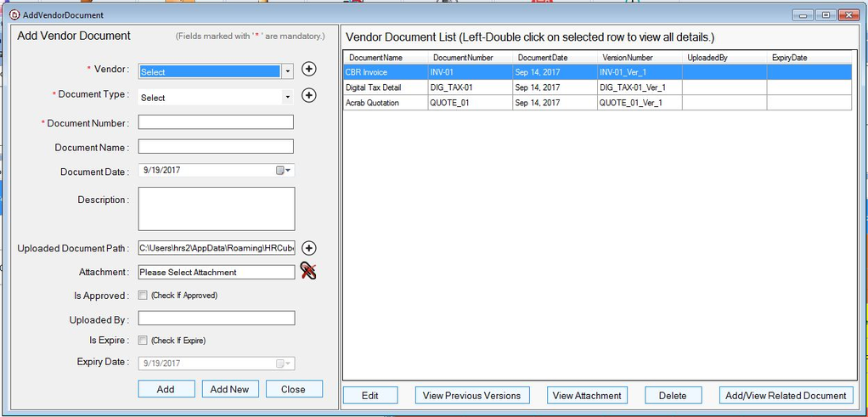Screen dimensions: 868x417
Task: Click the QUOTE_01 cell
Action: click(471, 103)
